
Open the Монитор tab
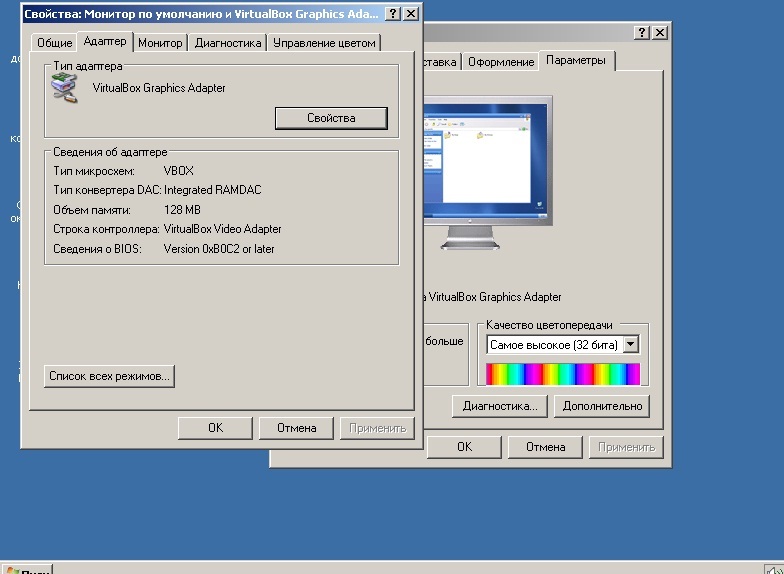160,43
